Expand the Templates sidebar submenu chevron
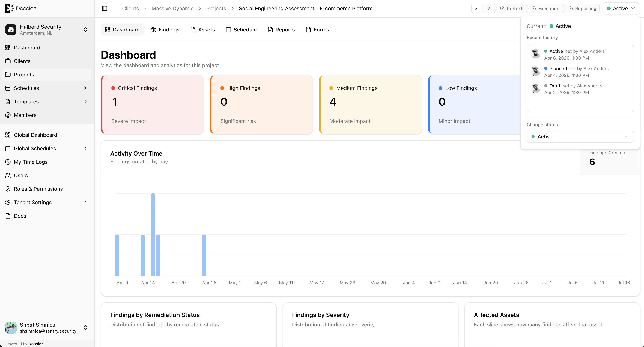The width and height of the screenshot is (644, 347). [x=85, y=102]
